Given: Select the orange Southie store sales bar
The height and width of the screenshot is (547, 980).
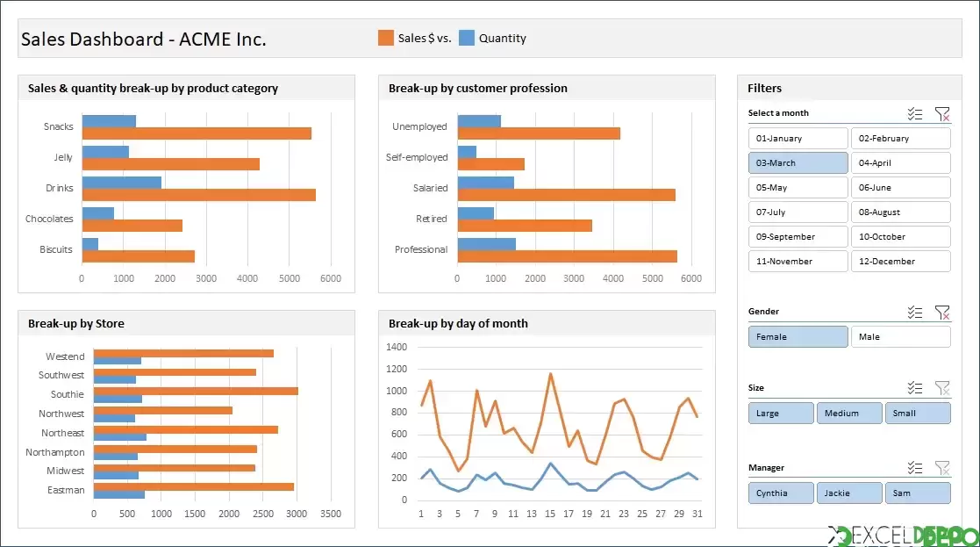Looking at the screenshot, I should (x=196, y=392).
